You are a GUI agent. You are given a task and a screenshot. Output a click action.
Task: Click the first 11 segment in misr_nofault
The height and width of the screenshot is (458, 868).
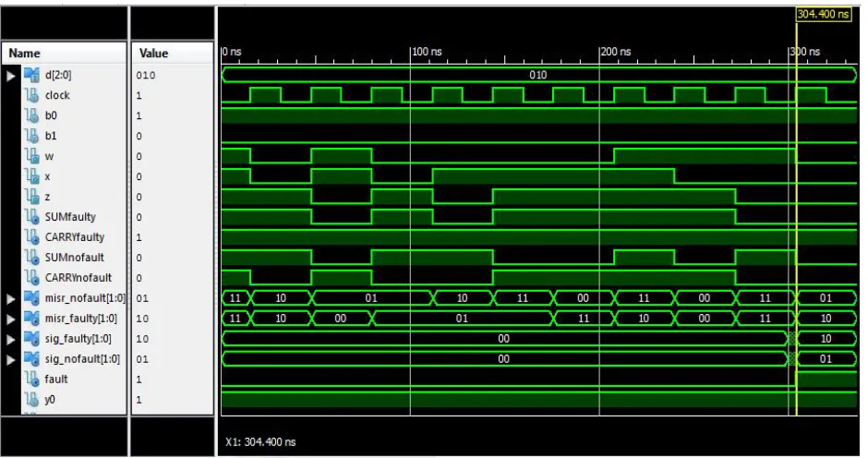(235, 298)
